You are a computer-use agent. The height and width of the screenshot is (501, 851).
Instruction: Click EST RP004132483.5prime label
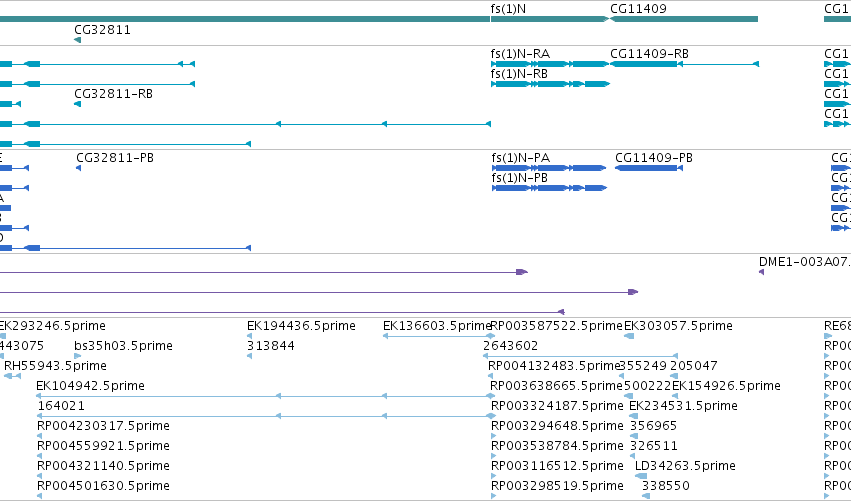pos(554,366)
